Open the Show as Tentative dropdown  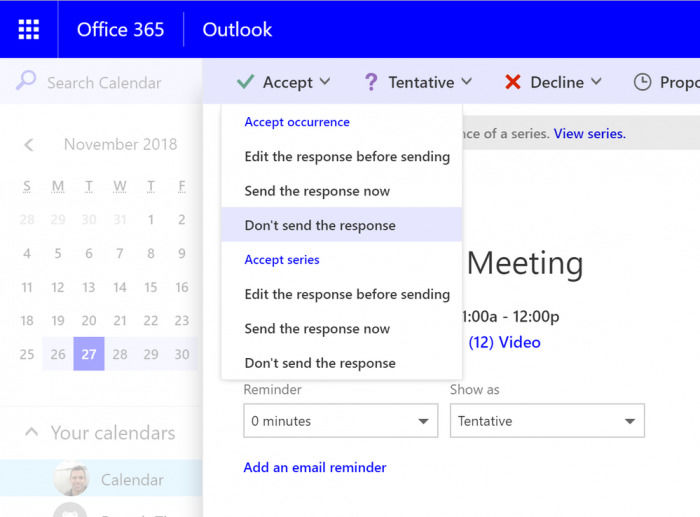[547, 421]
